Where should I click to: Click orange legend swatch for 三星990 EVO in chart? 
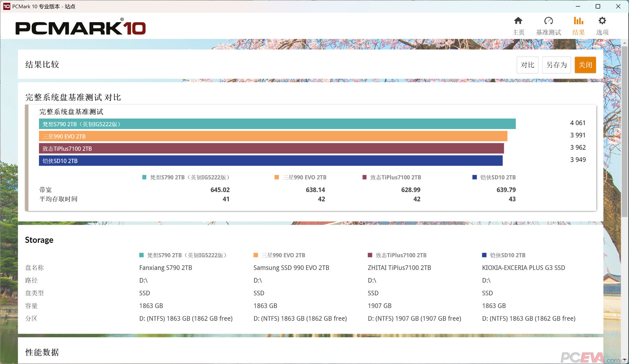[x=277, y=177]
